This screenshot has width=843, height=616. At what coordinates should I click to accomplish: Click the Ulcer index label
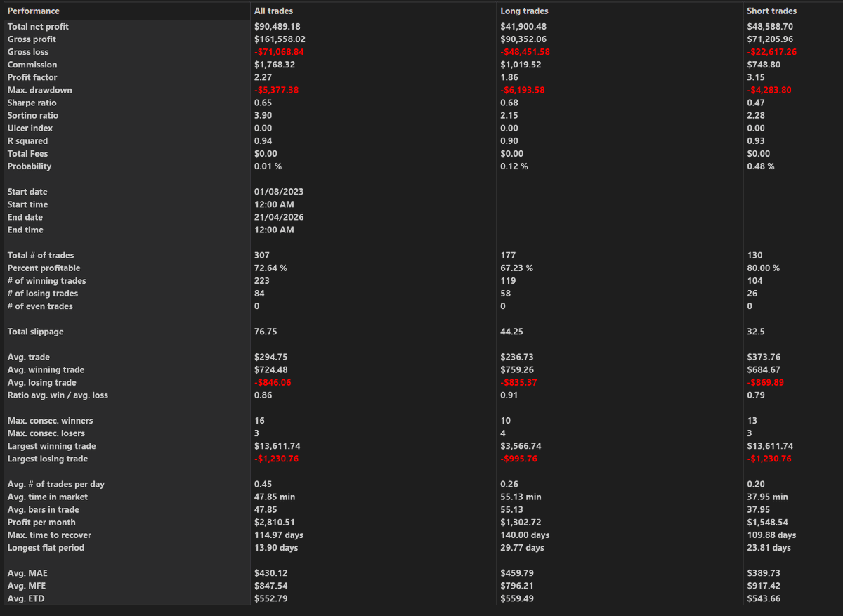[30, 129]
